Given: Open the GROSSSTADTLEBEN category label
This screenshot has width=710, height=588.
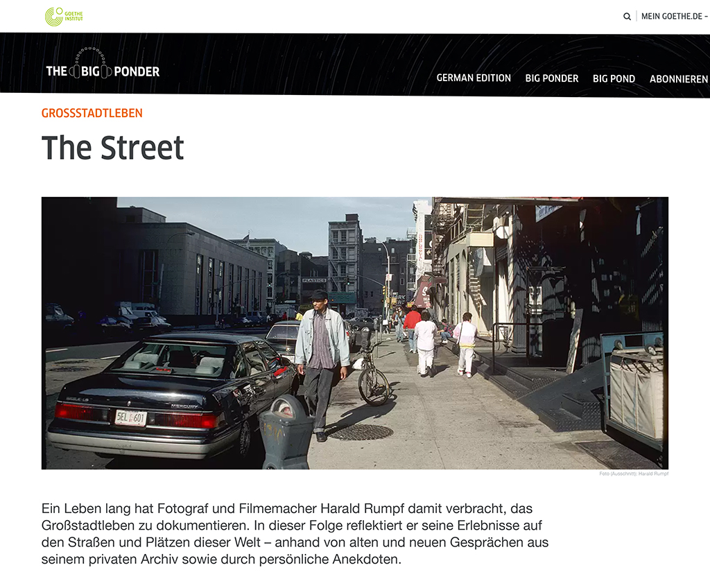Looking at the screenshot, I should click(92, 113).
